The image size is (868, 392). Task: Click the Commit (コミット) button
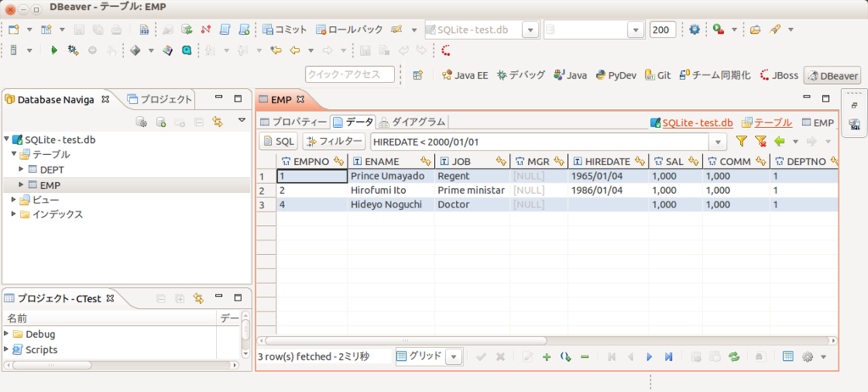pos(285,30)
